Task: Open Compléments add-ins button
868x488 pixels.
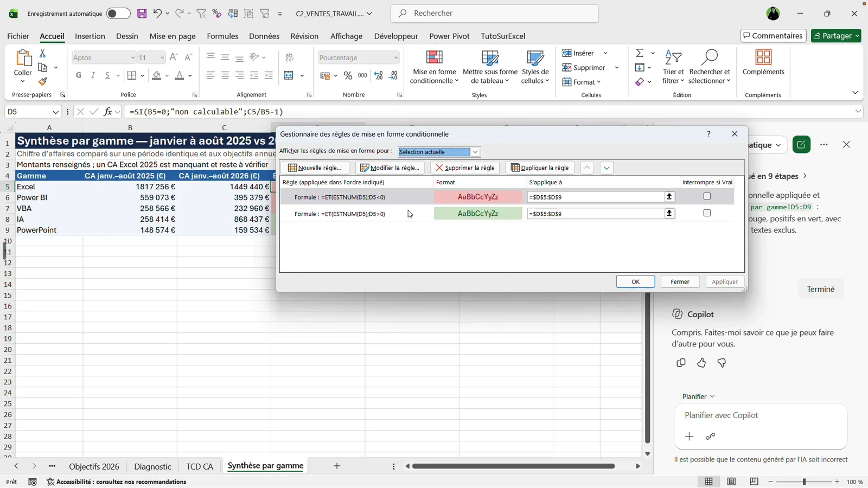Action: pyautogui.click(x=763, y=63)
